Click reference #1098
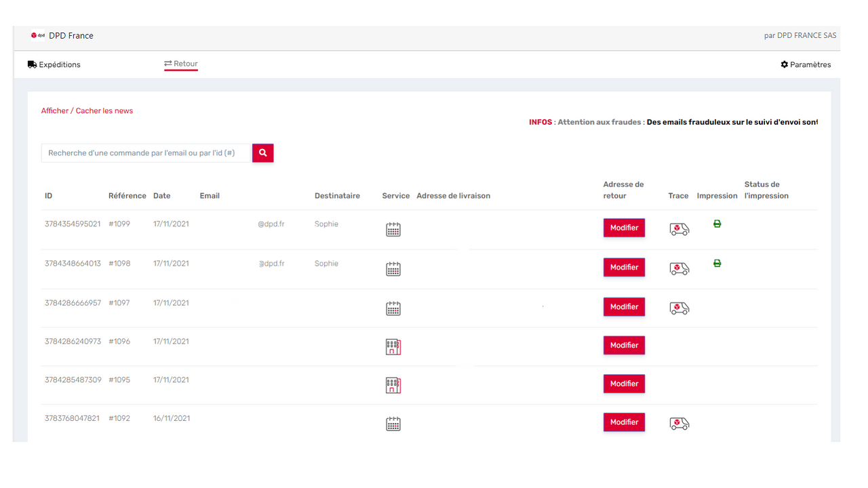This screenshot has height=488, width=868. (119, 264)
